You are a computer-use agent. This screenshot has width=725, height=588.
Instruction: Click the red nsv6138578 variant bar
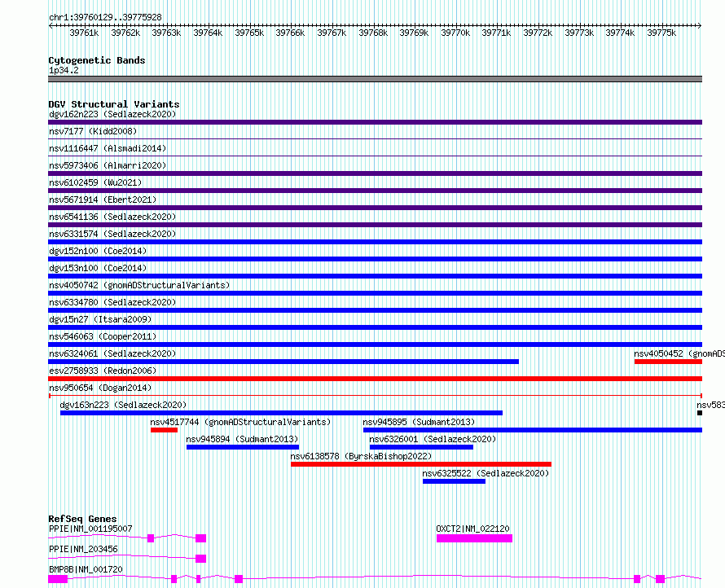coord(421,464)
